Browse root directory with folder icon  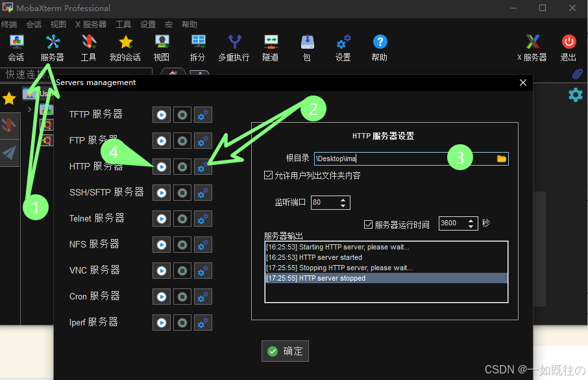(502, 158)
